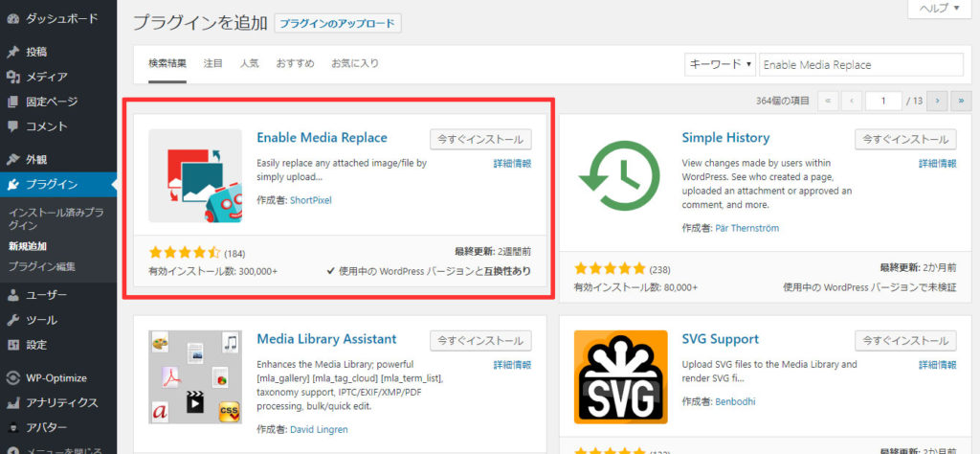Open インストール済みプラグイン submenu item
980x454 pixels.
[x=56, y=219]
